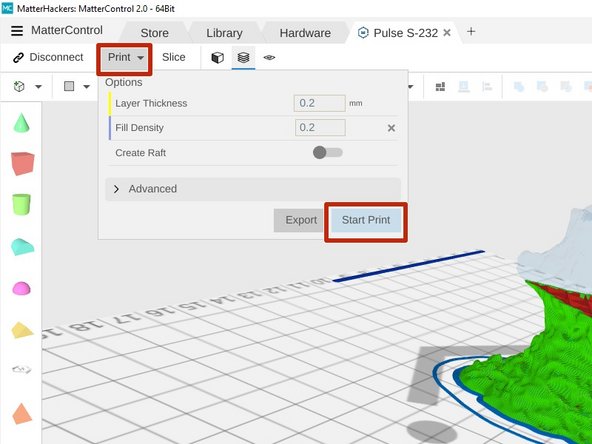This screenshot has height=444, width=592.
Task: Click the Layer Thickness label
Action: click(151, 103)
